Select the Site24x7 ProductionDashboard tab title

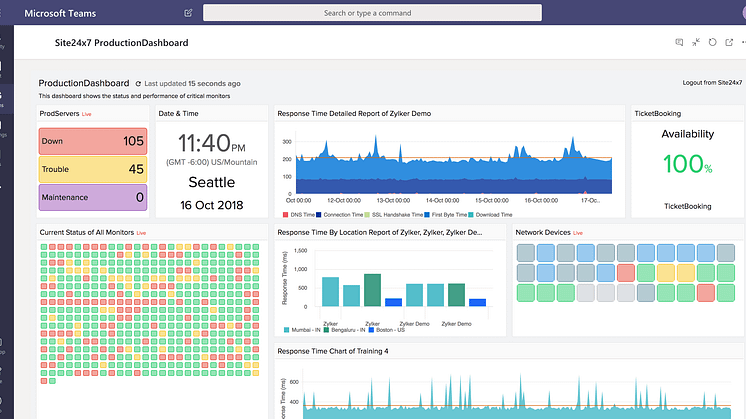121,43
